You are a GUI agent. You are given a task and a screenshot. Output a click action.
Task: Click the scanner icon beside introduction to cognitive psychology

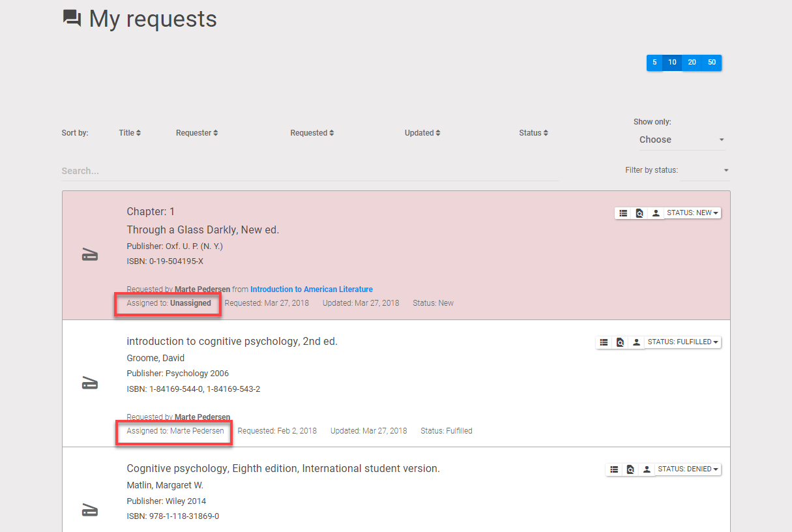[x=90, y=383]
